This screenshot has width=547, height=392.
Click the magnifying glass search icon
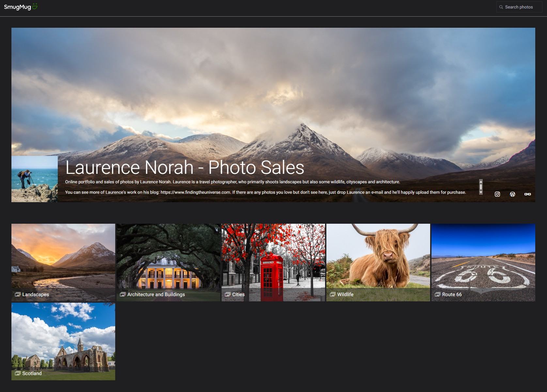coord(501,7)
